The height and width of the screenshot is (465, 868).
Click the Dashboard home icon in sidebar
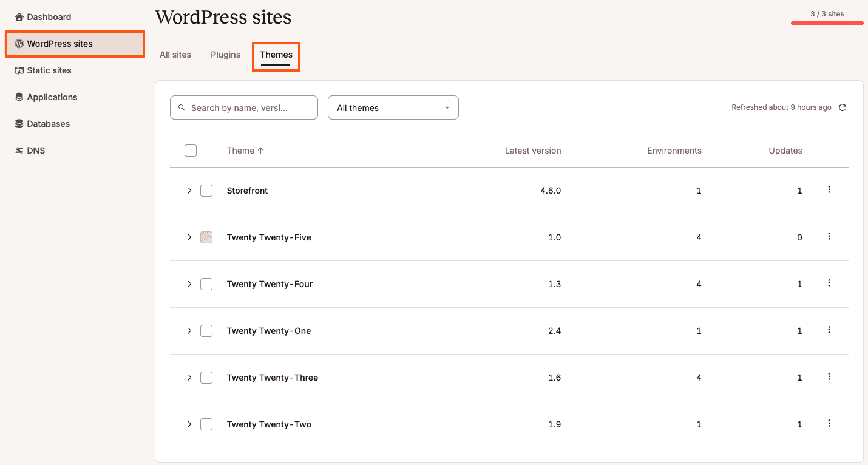[19, 17]
